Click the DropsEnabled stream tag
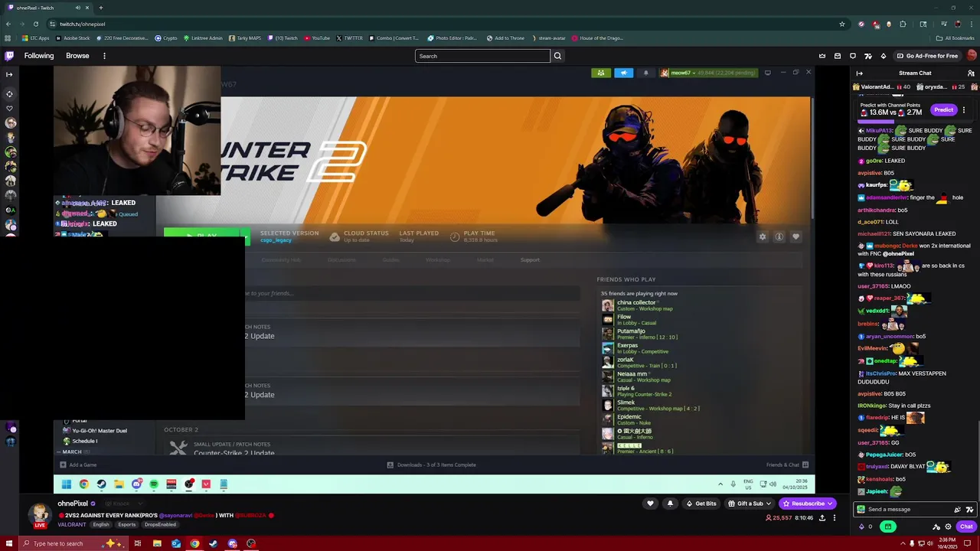The image size is (980, 551). coord(160,524)
